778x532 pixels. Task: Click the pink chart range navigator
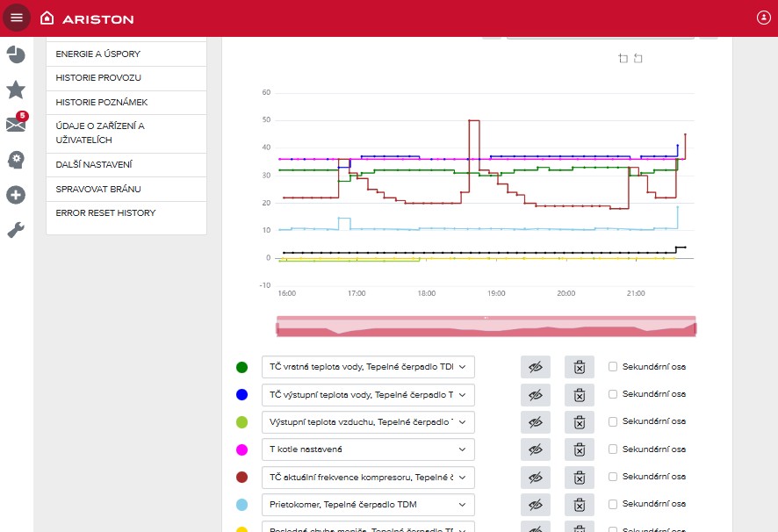point(486,327)
